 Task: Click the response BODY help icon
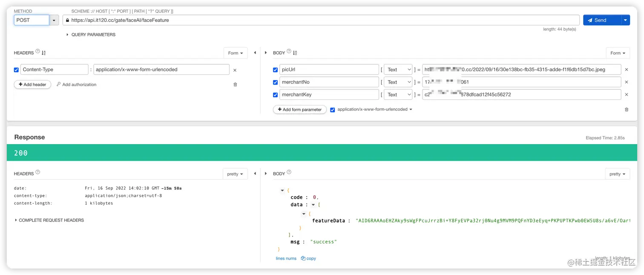coord(289,172)
